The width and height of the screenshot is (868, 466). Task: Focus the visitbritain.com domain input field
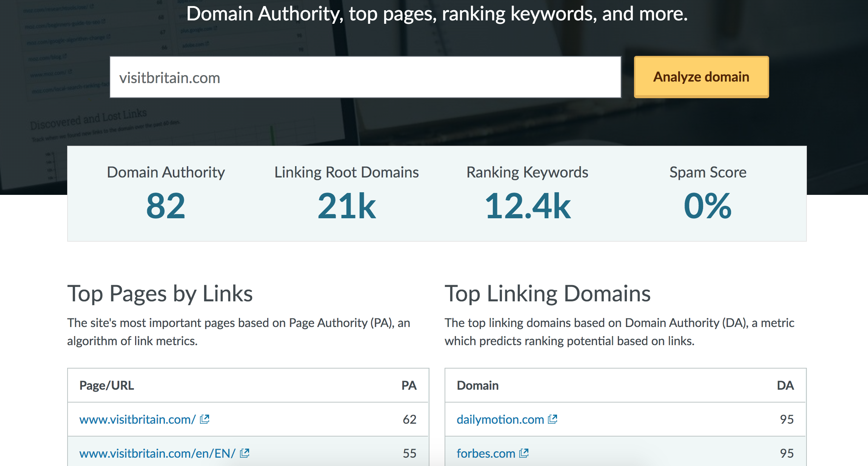click(365, 77)
